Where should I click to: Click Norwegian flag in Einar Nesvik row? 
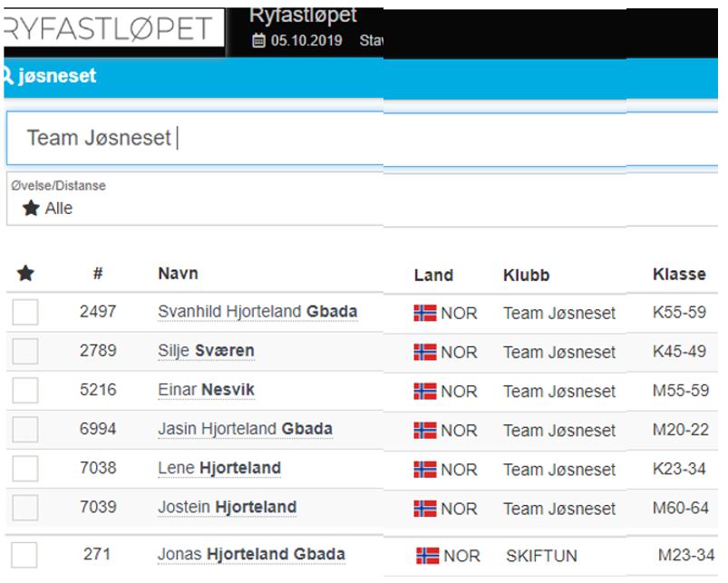[x=425, y=391]
